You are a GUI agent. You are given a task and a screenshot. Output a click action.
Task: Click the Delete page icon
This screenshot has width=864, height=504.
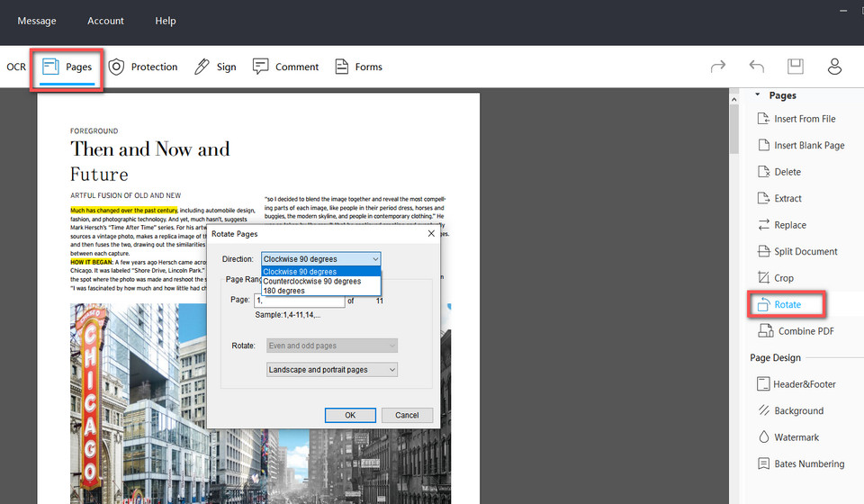coord(764,171)
